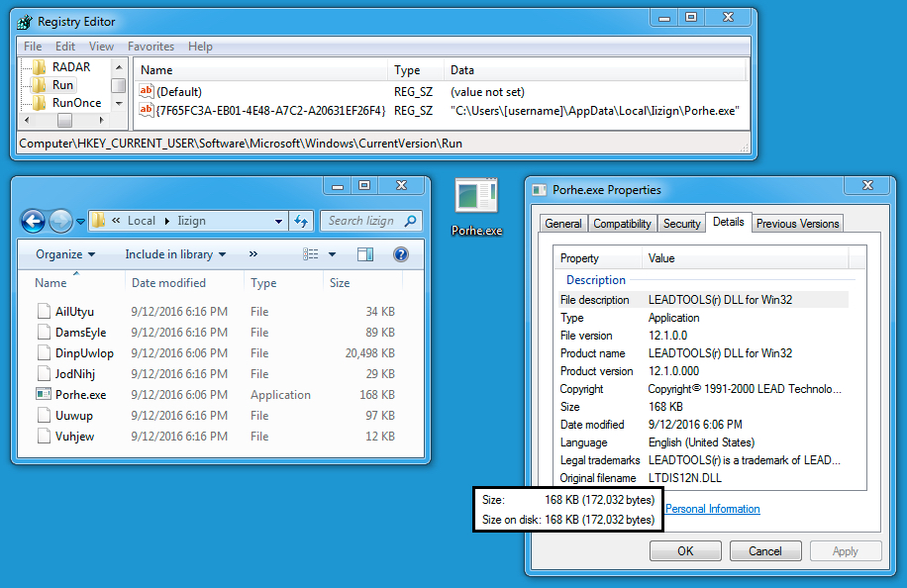Open the Favorites menu in Registry Editor

coord(151,47)
